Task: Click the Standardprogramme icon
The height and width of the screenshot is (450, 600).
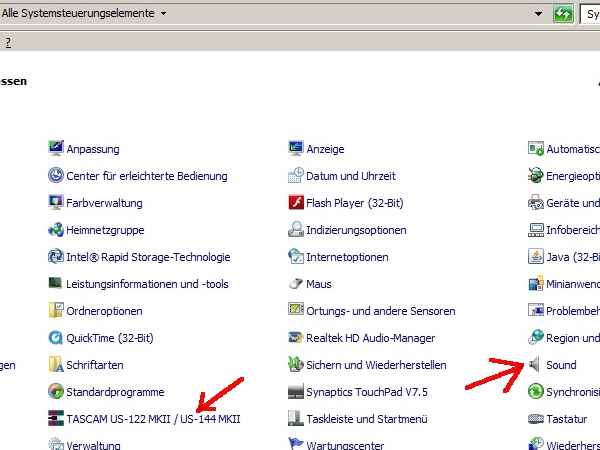Action: tap(56, 391)
